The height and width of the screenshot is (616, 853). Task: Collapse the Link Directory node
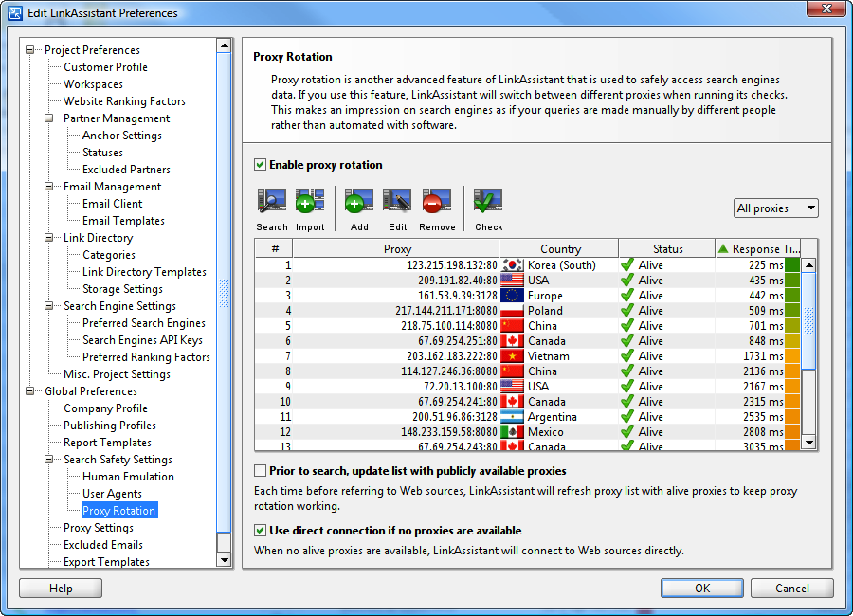(49, 237)
